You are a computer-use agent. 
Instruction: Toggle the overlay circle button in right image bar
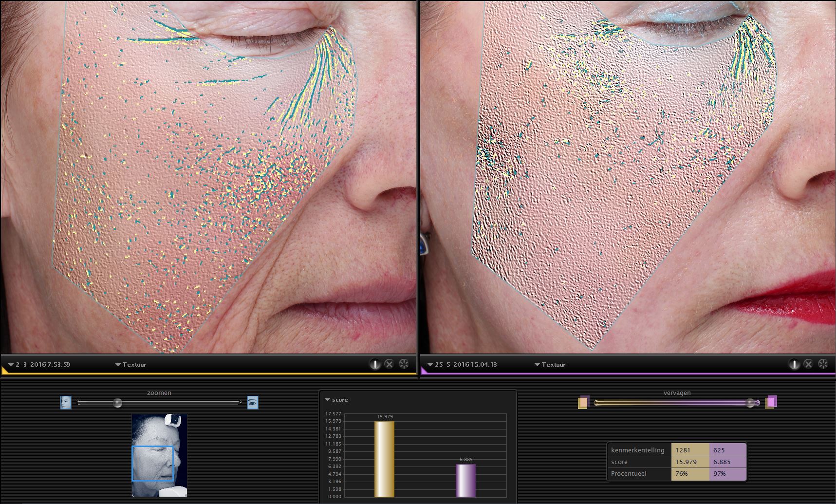tap(794, 364)
